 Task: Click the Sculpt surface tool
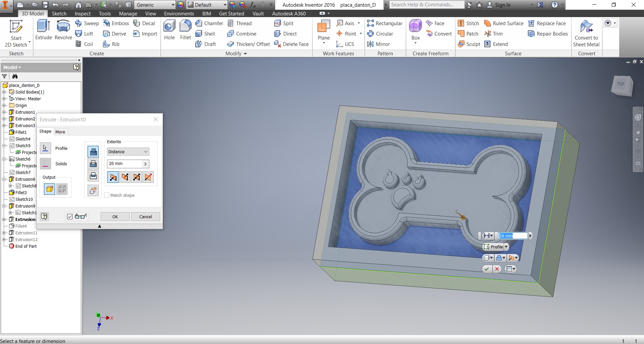(x=469, y=44)
